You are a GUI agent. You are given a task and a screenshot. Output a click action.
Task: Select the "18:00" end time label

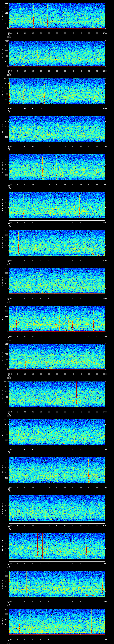(105, 71)
